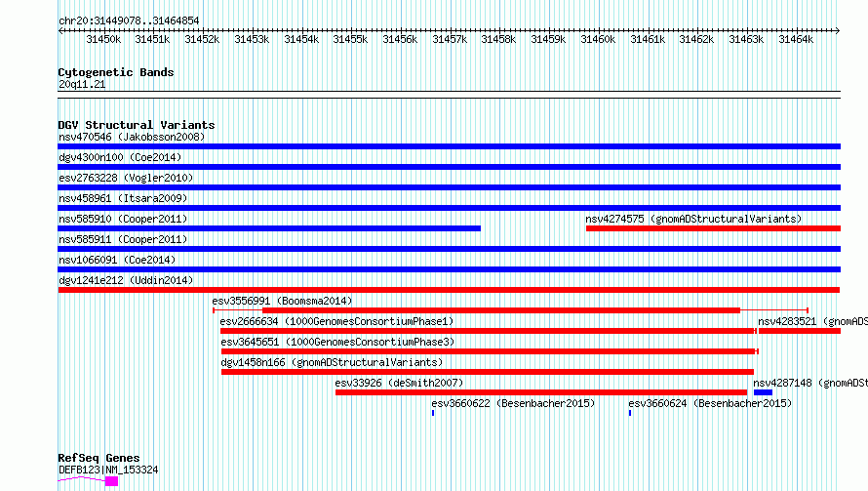Screen dimensions: 868x491
Task: Click the nsv4283521 red bar
Action: (800, 331)
